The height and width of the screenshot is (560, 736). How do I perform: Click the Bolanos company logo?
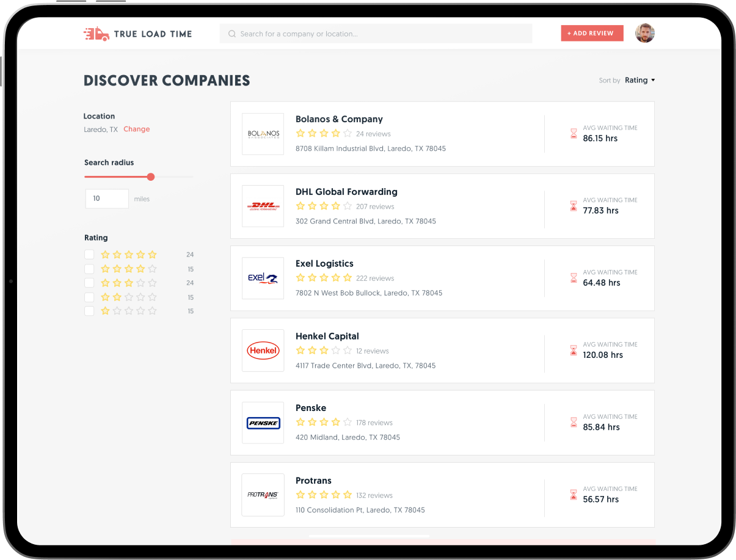coord(263,134)
